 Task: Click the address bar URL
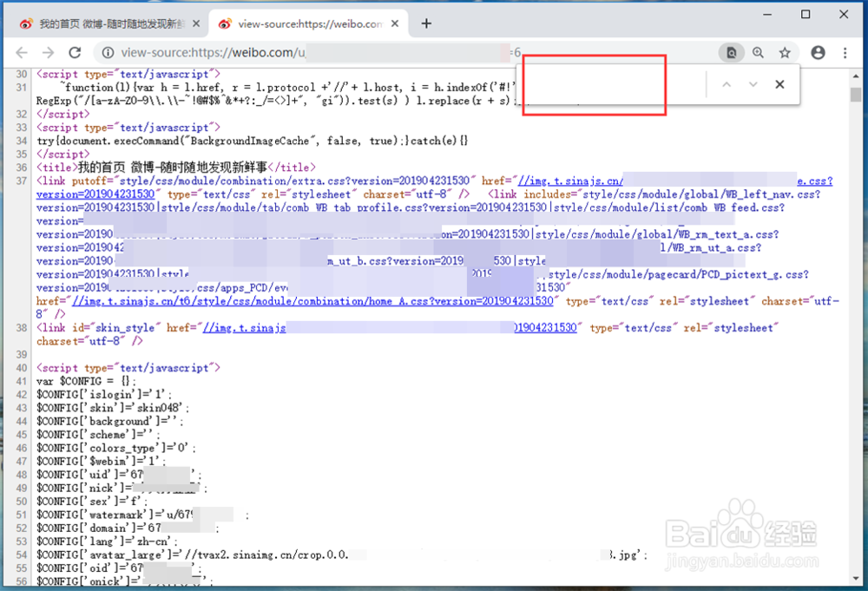point(321,53)
